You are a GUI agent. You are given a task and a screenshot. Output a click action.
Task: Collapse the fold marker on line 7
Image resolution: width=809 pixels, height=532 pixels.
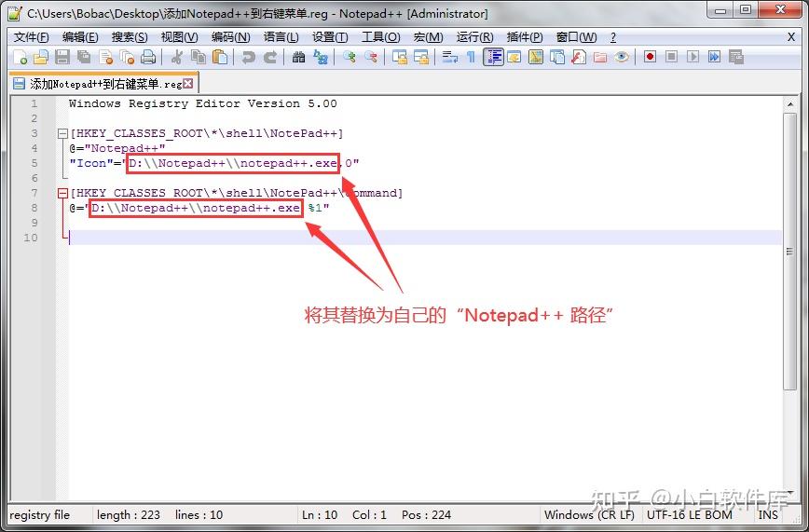(62, 193)
